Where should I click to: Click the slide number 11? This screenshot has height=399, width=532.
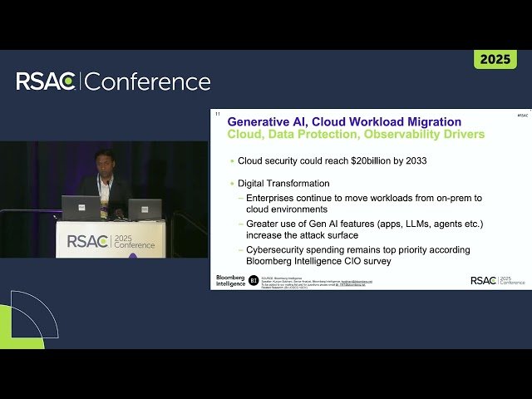point(218,114)
